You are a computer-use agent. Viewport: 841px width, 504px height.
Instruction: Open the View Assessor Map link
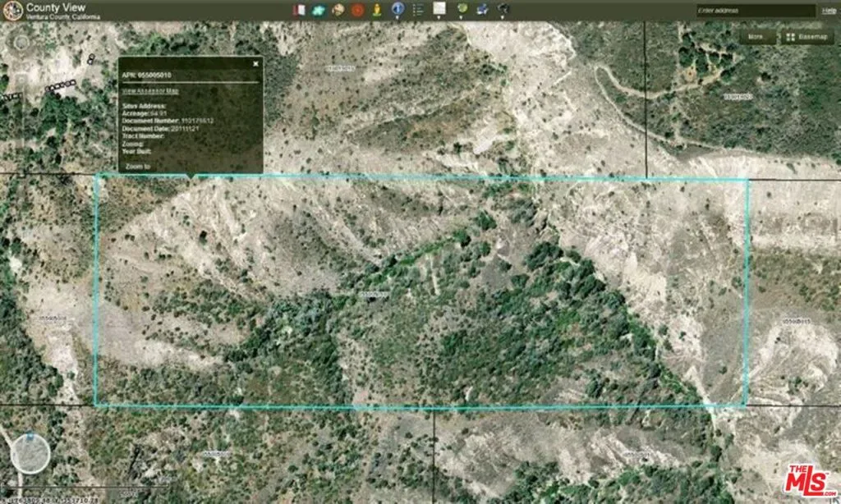tap(149, 91)
